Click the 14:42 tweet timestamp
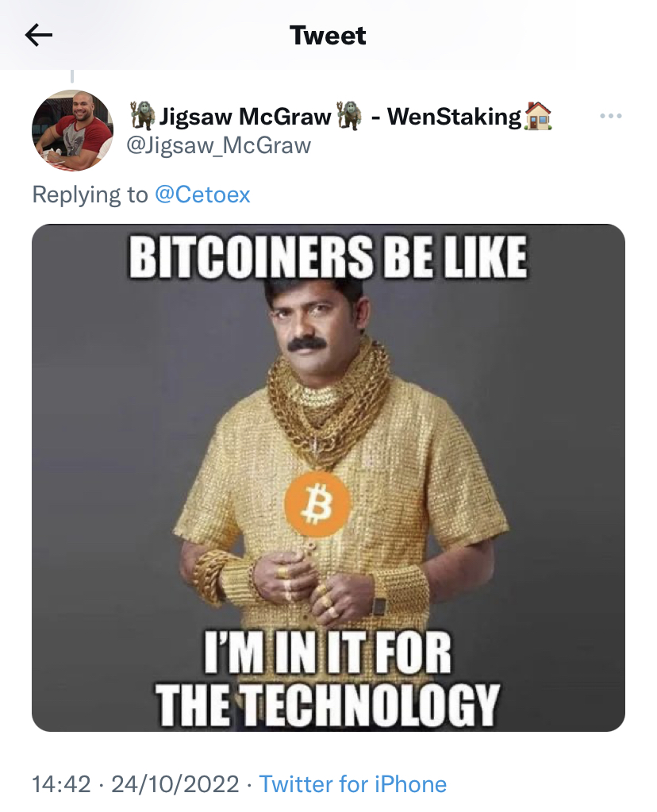The height and width of the screenshot is (812, 657). [62, 784]
